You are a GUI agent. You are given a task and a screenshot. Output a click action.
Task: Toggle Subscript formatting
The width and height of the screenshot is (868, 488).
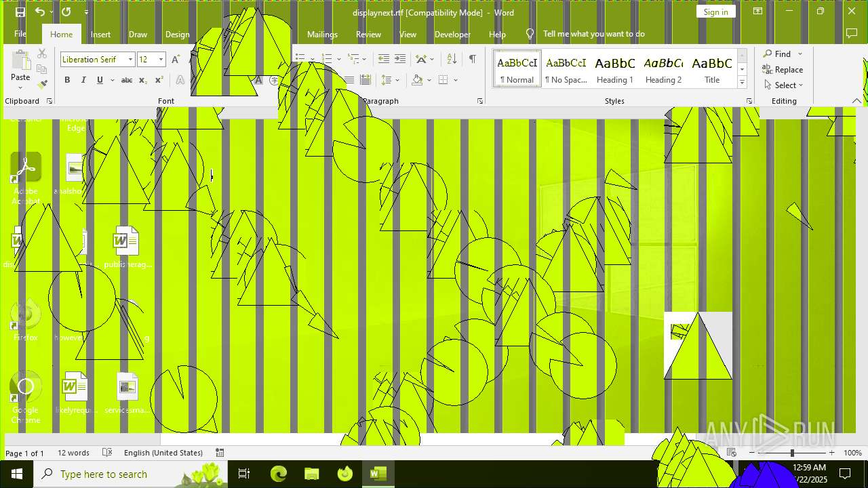coord(142,80)
